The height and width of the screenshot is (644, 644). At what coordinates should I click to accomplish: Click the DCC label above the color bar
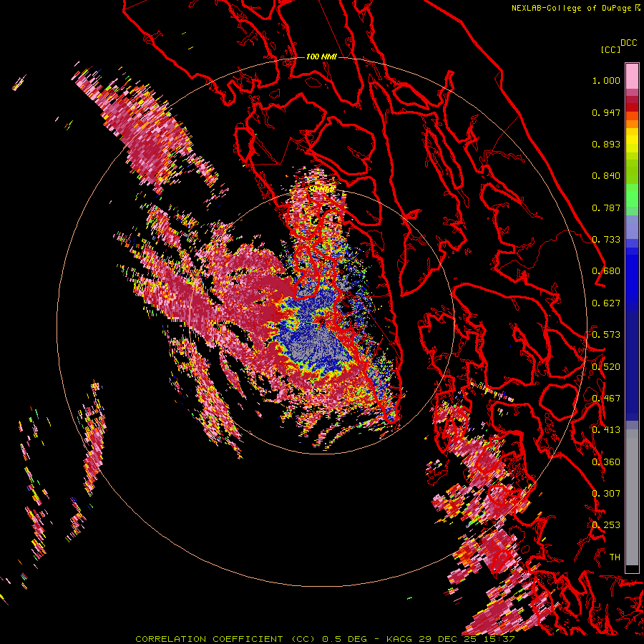pos(628,43)
